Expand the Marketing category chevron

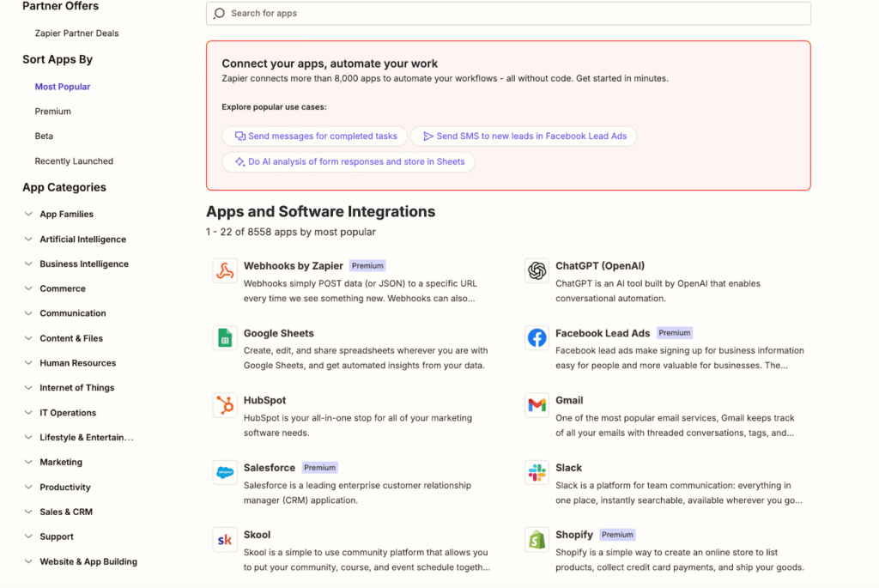click(x=29, y=462)
